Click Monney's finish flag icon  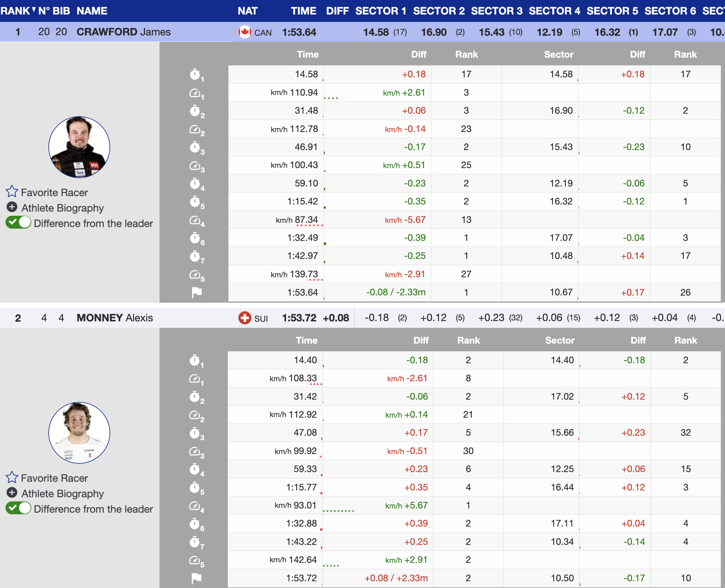197,578
